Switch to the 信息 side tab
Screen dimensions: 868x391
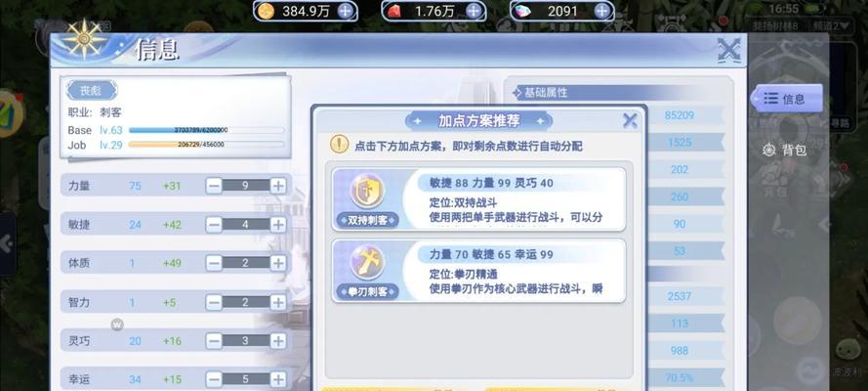click(x=786, y=99)
